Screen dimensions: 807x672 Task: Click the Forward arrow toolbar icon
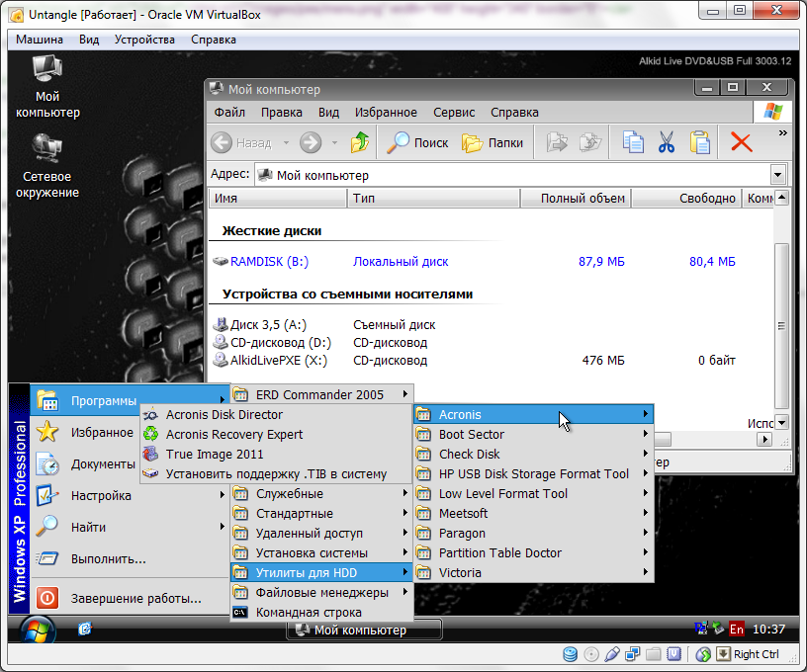pos(311,142)
